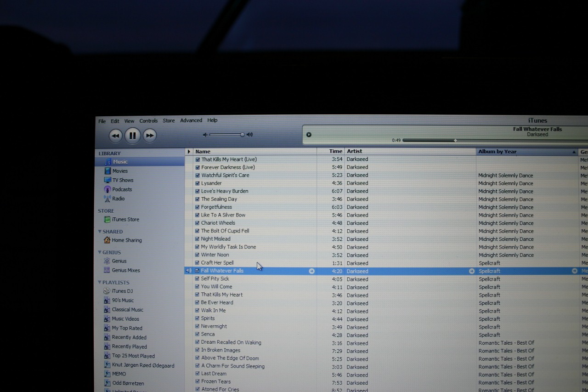588x392 pixels.
Task: Open the Store menu
Action: point(169,121)
